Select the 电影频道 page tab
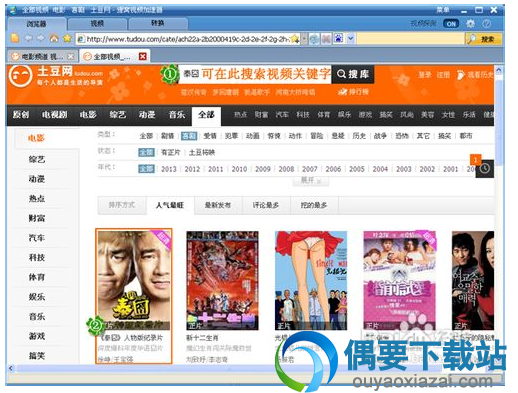Image resolution: width=518 pixels, height=393 pixels. point(42,56)
